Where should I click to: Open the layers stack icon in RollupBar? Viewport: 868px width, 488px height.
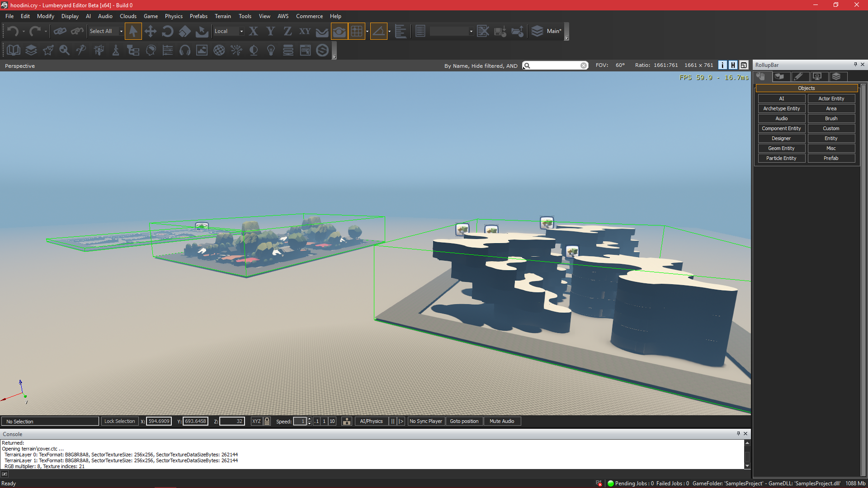[836, 76]
